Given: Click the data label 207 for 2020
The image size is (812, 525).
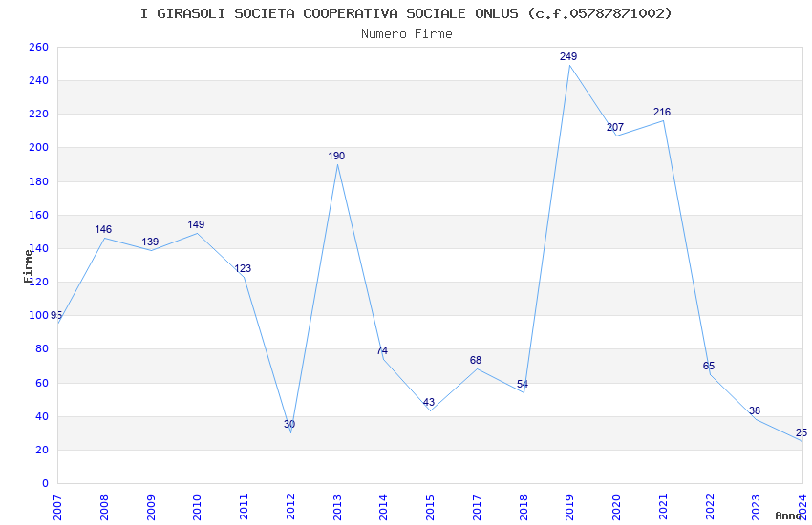Looking at the screenshot, I should 615,127.
